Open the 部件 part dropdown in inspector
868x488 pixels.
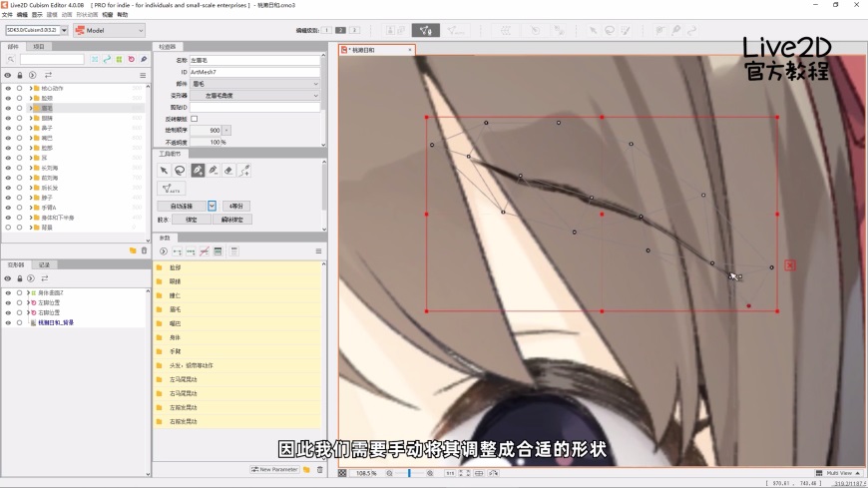click(255, 84)
